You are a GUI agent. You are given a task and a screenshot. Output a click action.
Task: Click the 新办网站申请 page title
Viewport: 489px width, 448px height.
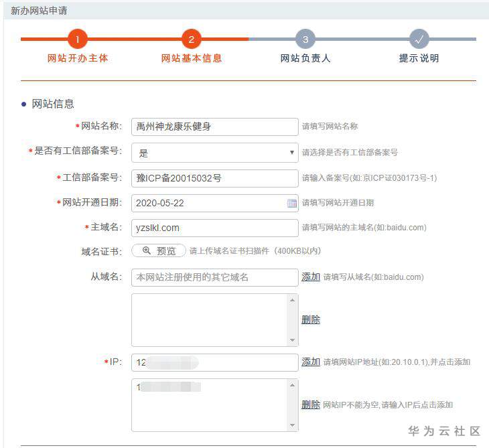coord(39,11)
